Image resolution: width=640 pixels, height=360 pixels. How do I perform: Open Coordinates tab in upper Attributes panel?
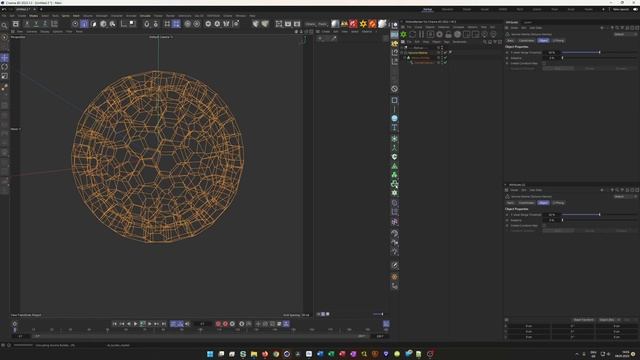526,40
